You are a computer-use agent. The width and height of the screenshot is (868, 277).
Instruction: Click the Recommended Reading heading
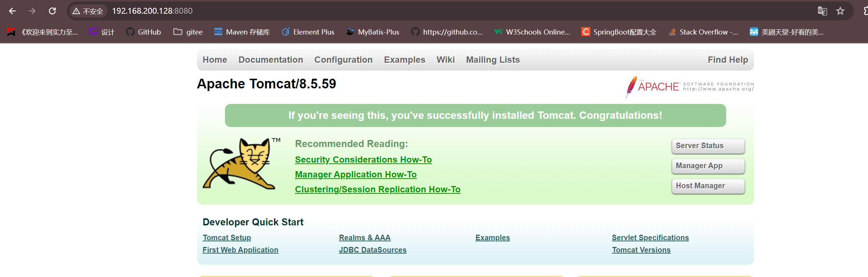pyautogui.click(x=351, y=144)
